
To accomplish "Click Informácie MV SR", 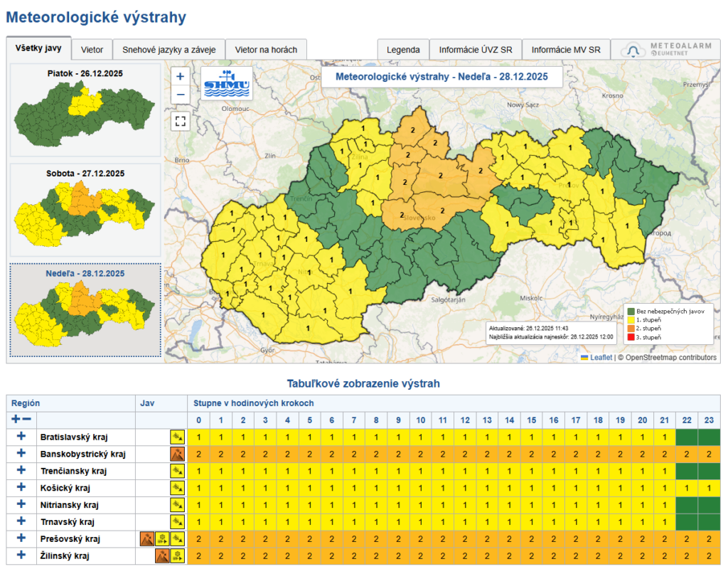I will [568, 49].
